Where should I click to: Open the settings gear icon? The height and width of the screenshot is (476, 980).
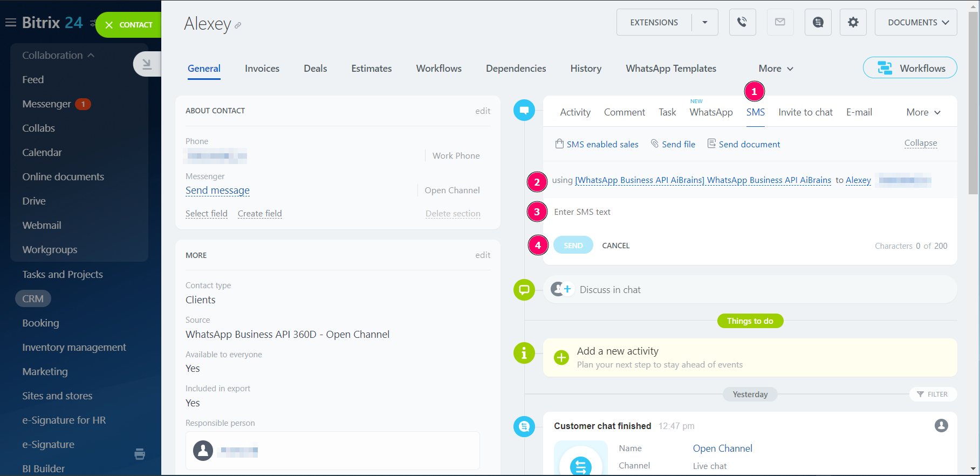pyautogui.click(x=853, y=22)
